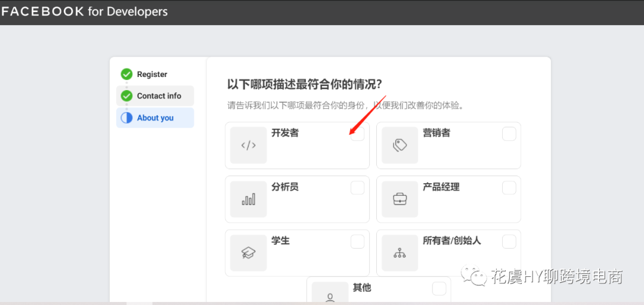
Task: Click the 产品经理 label text
Action: pos(441,187)
